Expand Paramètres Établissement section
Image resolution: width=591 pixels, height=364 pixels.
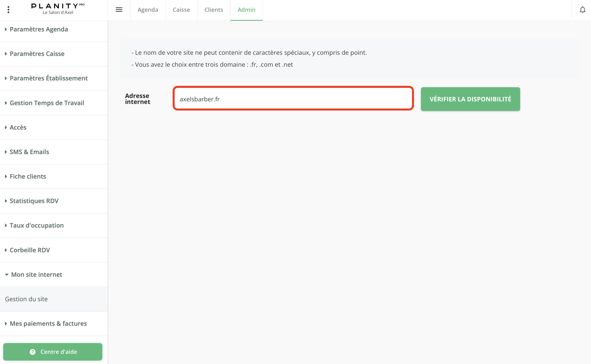point(48,78)
